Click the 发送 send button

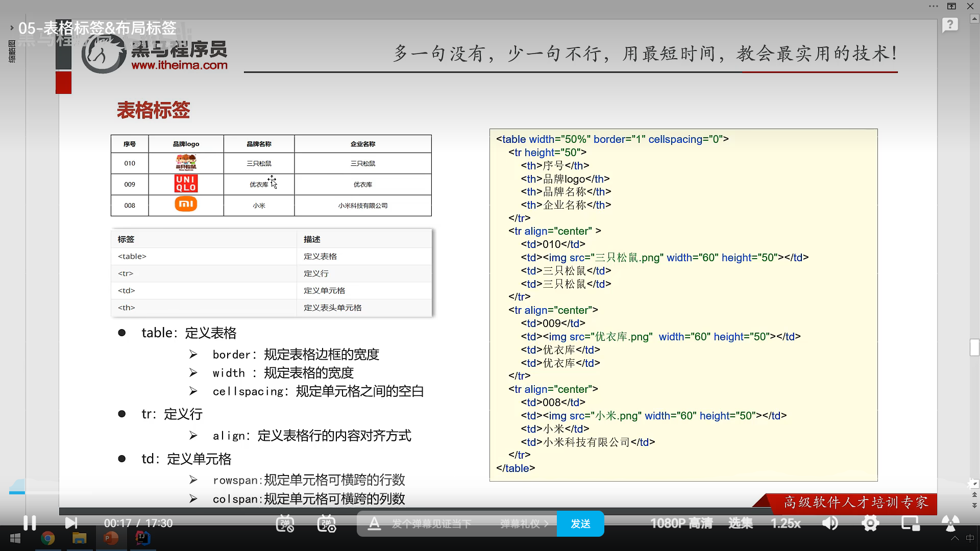580,524
